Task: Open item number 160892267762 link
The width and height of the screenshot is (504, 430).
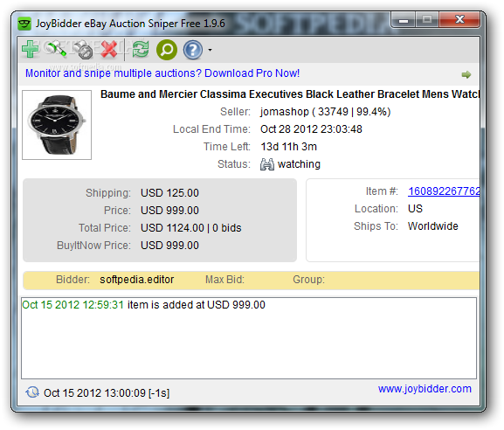Action: (x=444, y=191)
